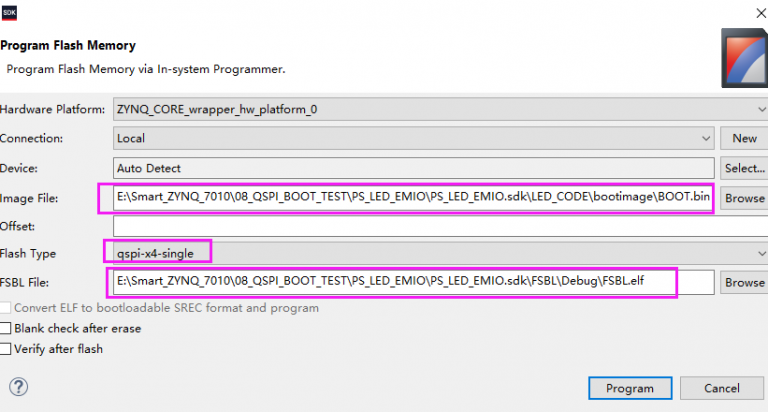This screenshot has width=768, height=412.
Task: Click the Device Auto Detect field
Action: 413,168
